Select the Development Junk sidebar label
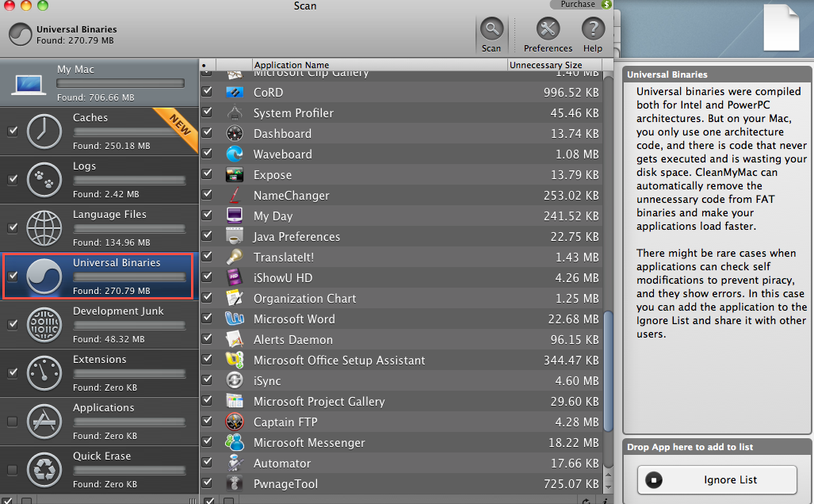 click(118, 311)
